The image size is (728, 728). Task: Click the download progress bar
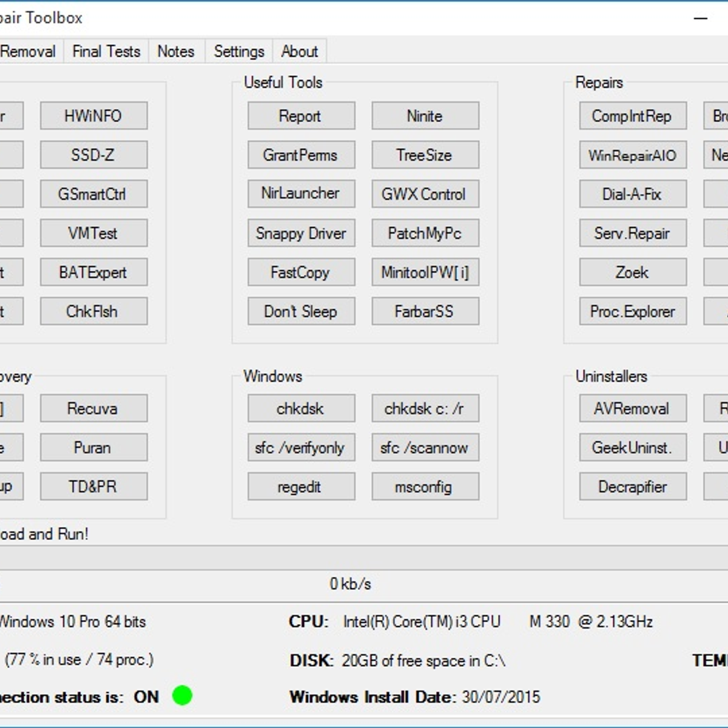364,558
